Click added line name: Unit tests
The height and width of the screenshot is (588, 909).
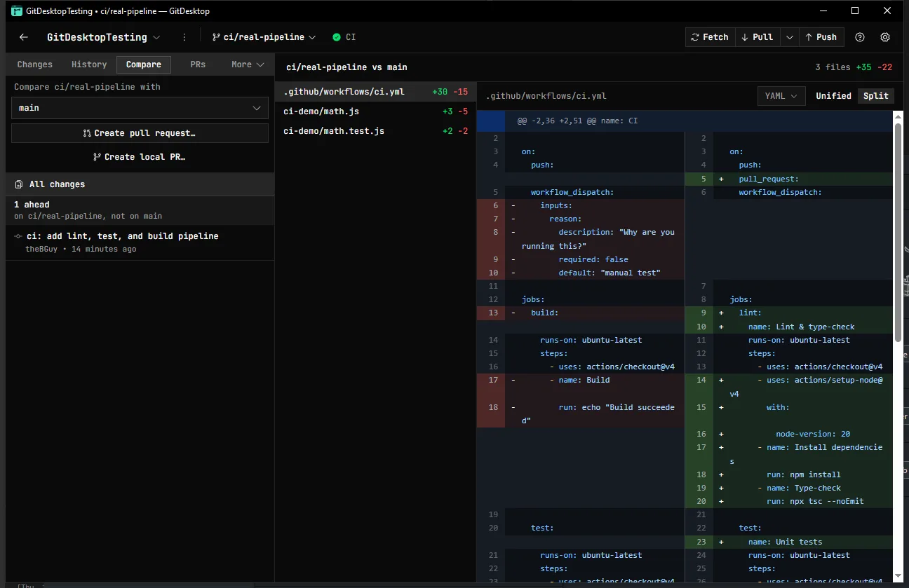(788, 542)
